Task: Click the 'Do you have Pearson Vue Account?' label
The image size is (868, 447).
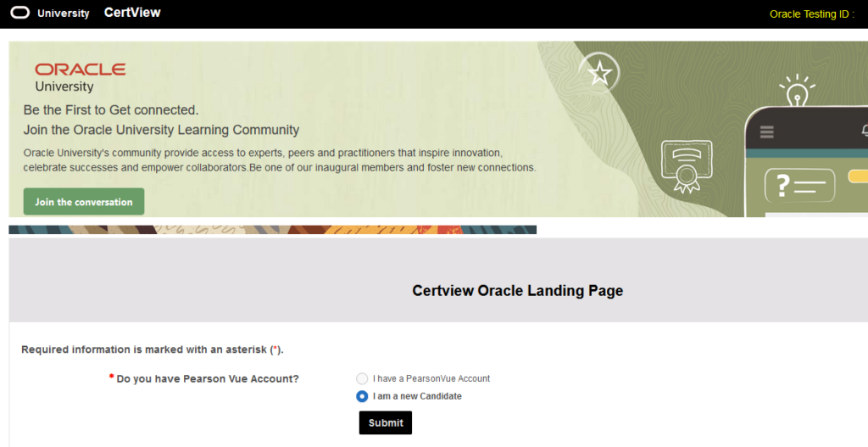Action: click(x=207, y=378)
